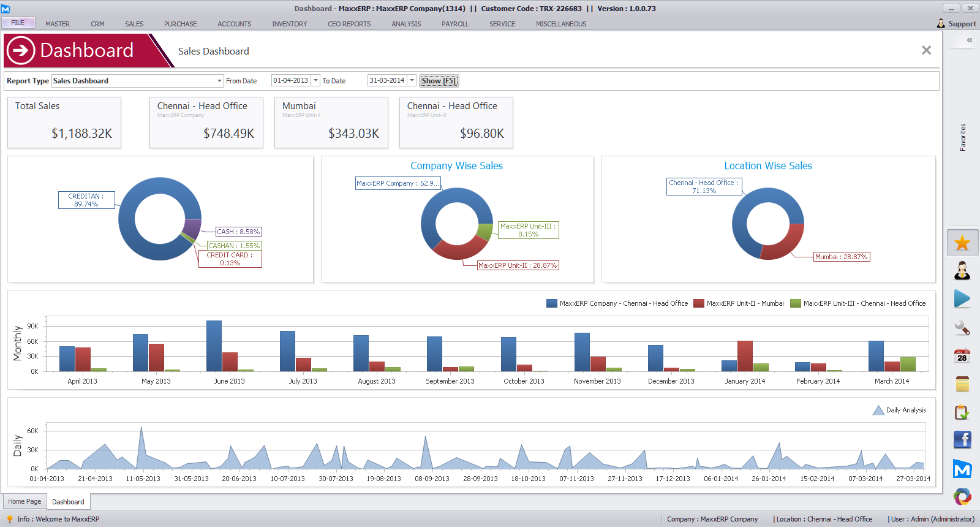Open the Facebook icon in sidebar

tap(962, 439)
